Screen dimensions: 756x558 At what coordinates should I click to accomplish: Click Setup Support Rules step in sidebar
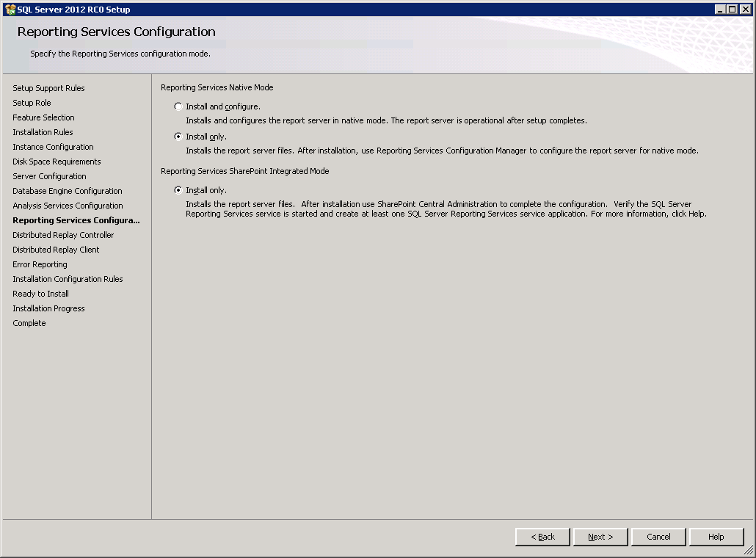coord(48,88)
